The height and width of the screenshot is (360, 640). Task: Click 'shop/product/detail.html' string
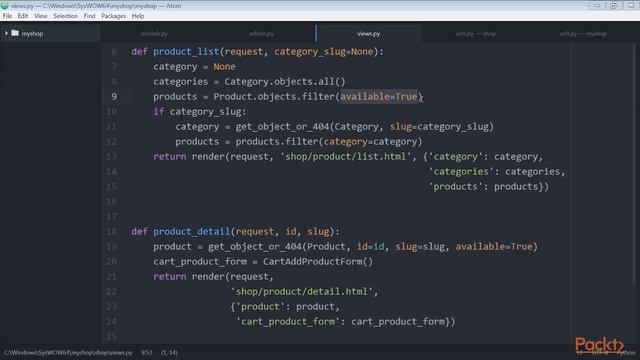pyautogui.click(x=302, y=292)
